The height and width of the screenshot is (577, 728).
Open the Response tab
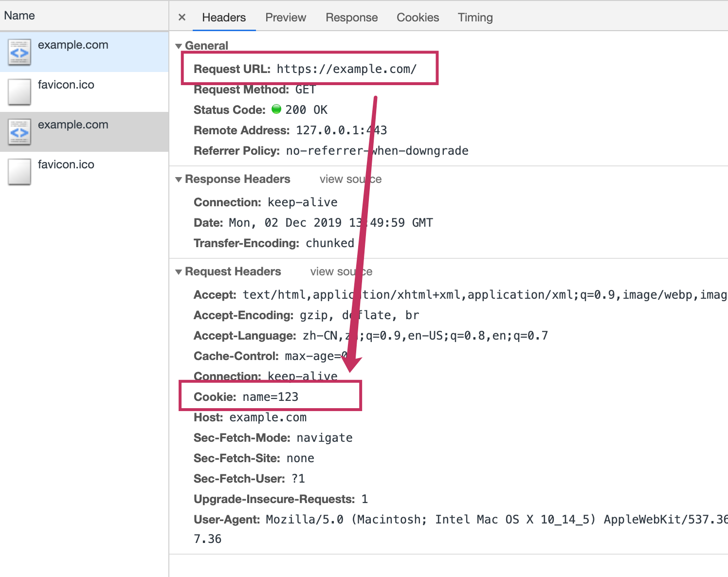[352, 18]
